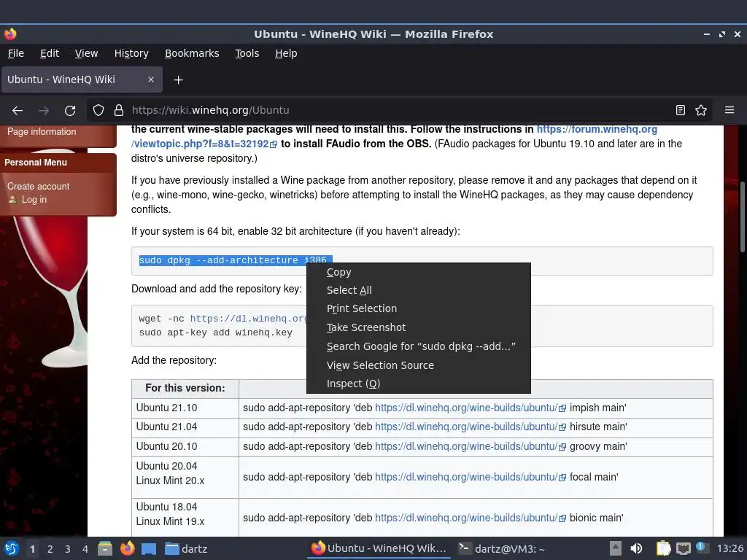Screen dimensions: 747x560
Task: Click the address bar URL field
Action: point(400,111)
